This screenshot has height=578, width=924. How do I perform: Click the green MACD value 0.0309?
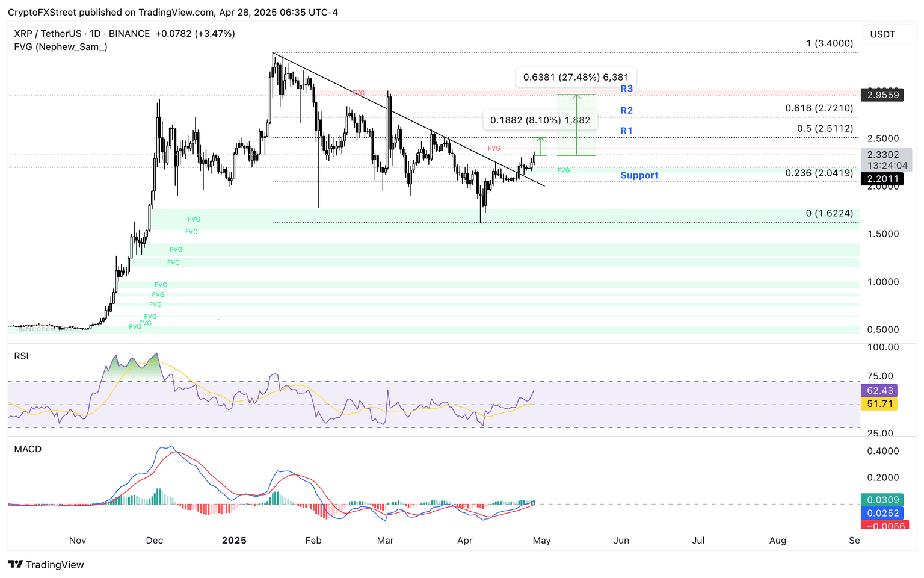(883, 500)
